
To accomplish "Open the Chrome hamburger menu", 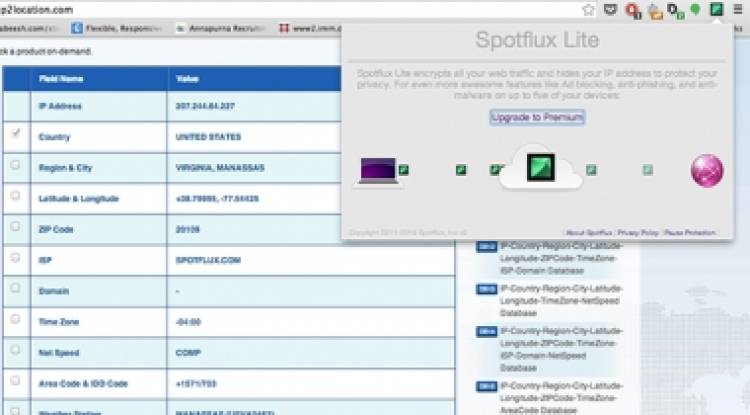I will click(x=738, y=9).
